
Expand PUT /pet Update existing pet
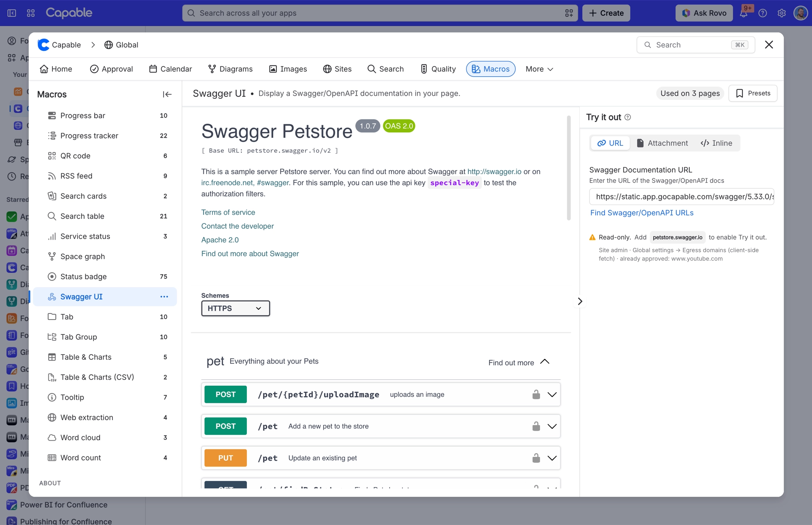[552, 458]
